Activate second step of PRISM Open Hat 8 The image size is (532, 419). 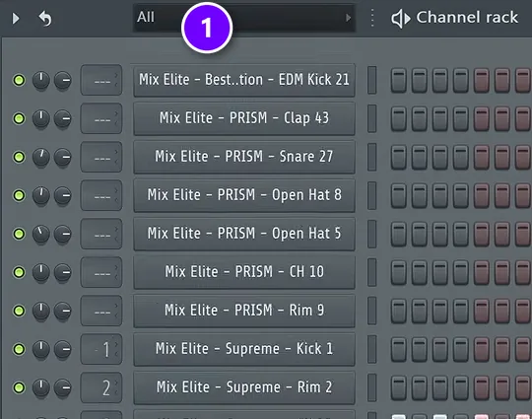pyautogui.click(x=420, y=195)
